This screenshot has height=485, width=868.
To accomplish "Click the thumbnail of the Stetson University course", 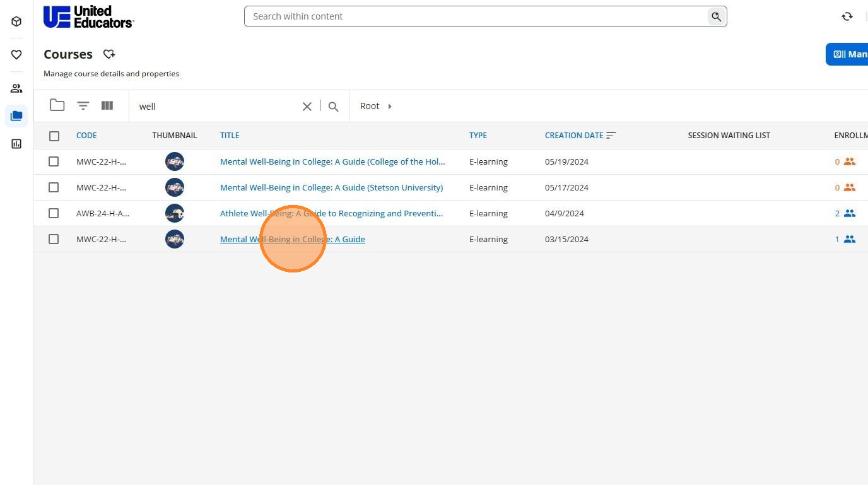I will (175, 187).
